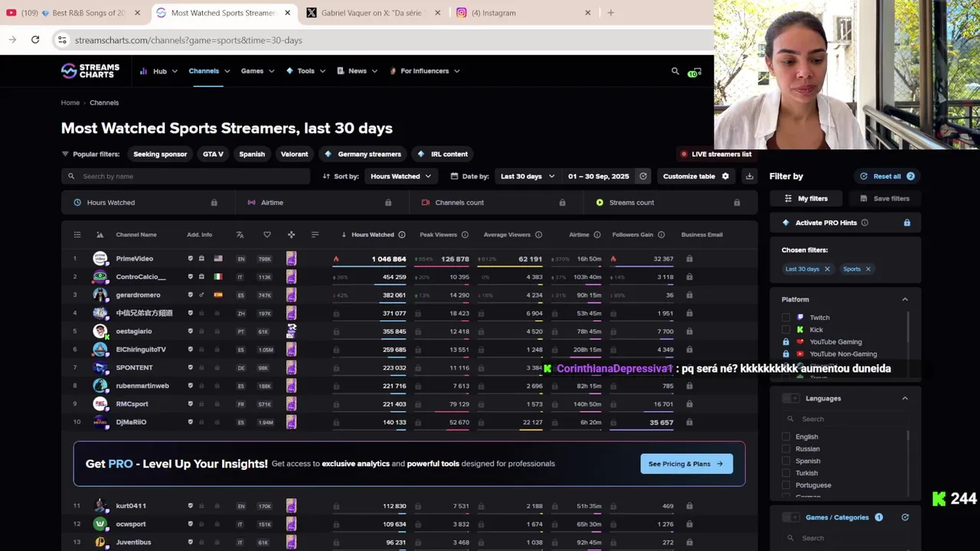Check the Portuguese language checkbox
Screen dimensions: 980x551
(x=786, y=485)
